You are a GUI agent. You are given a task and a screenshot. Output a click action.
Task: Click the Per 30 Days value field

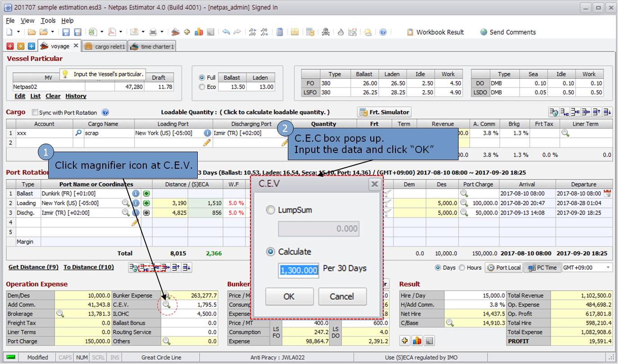coord(299,270)
